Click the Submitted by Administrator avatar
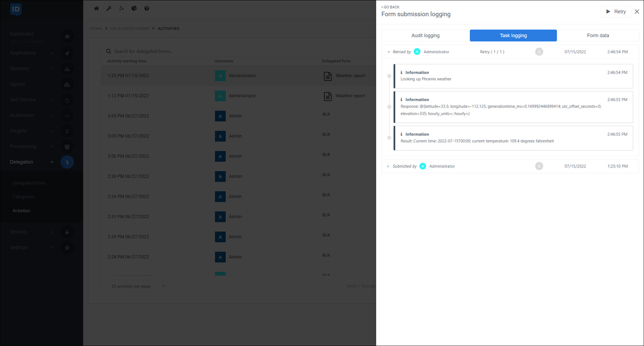 [x=423, y=166]
